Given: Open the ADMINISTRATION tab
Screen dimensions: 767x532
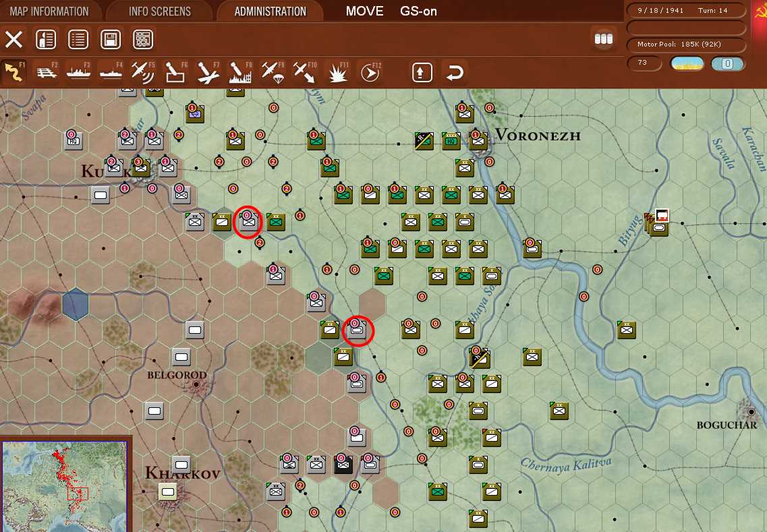Looking at the screenshot, I should click(271, 11).
